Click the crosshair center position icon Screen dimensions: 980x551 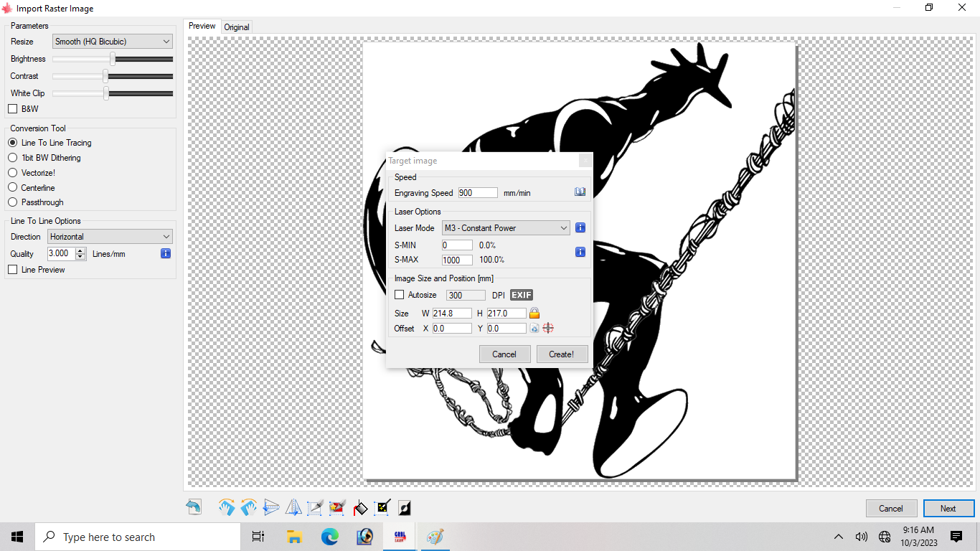tap(548, 328)
